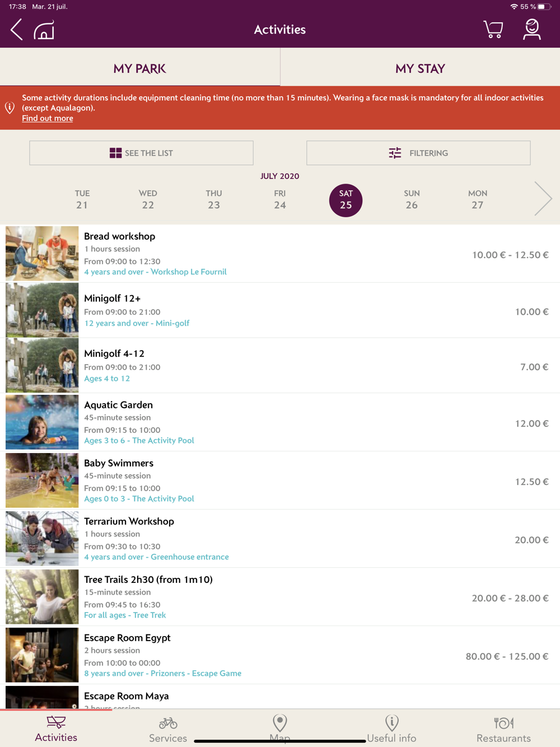The image size is (560, 747).
Task: Select Monday 27 date
Action: (x=478, y=199)
